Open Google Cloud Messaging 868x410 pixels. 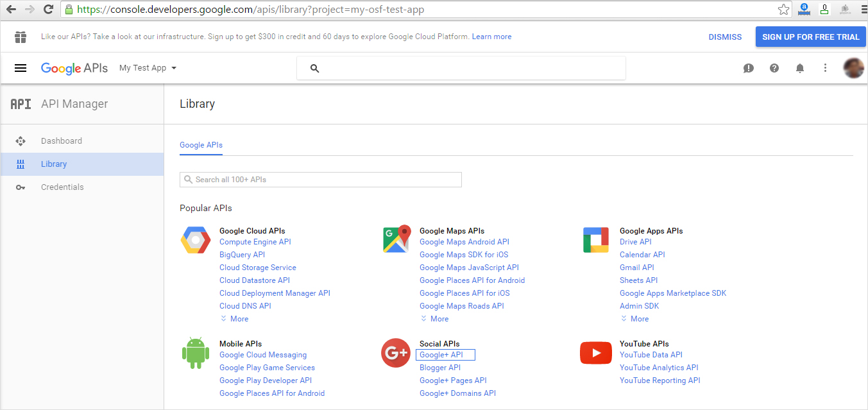(x=263, y=355)
